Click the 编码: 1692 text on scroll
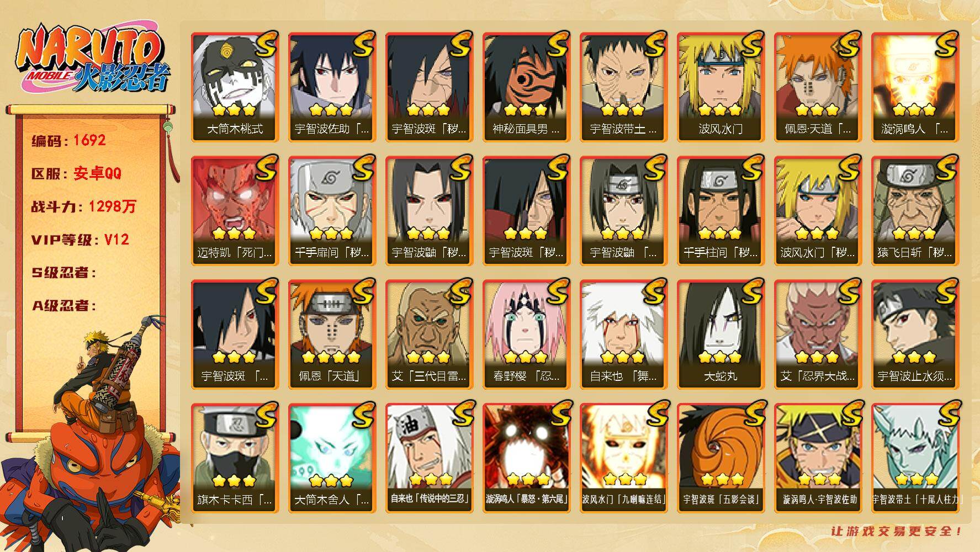980x552 pixels. coord(68,141)
